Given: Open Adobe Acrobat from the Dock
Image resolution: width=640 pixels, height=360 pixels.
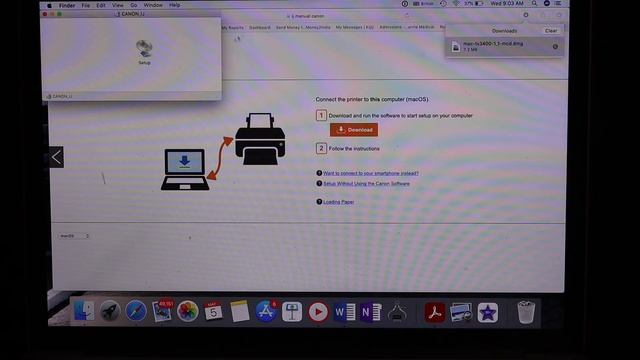Looking at the screenshot, I should pyautogui.click(x=435, y=313).
